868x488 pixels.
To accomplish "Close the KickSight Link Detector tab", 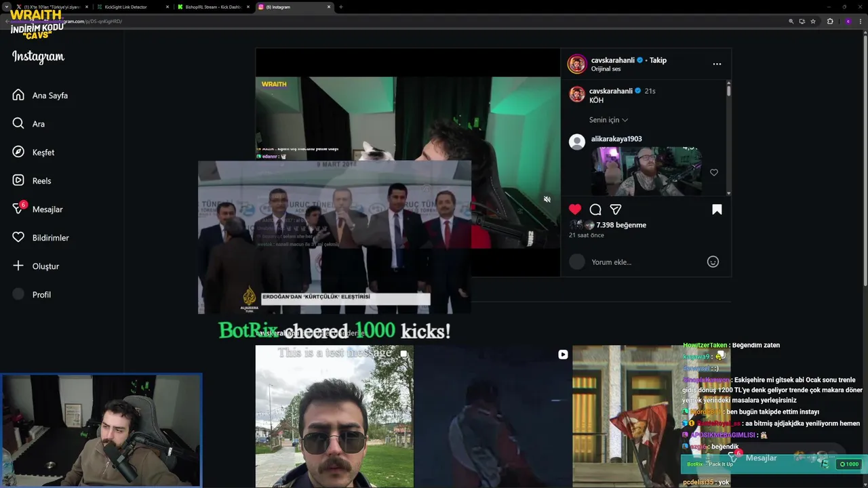I will [x=167, y=7].
